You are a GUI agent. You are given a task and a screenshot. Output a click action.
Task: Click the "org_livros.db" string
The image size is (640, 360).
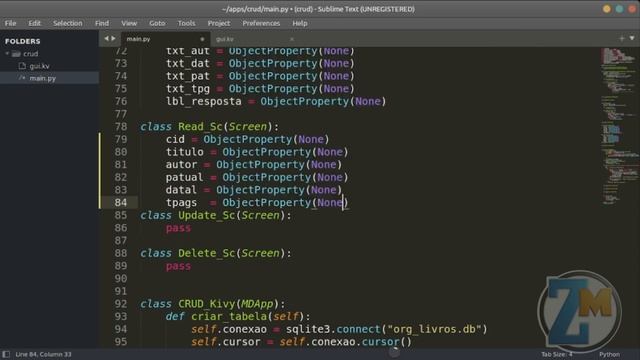(x=434, y=329)
